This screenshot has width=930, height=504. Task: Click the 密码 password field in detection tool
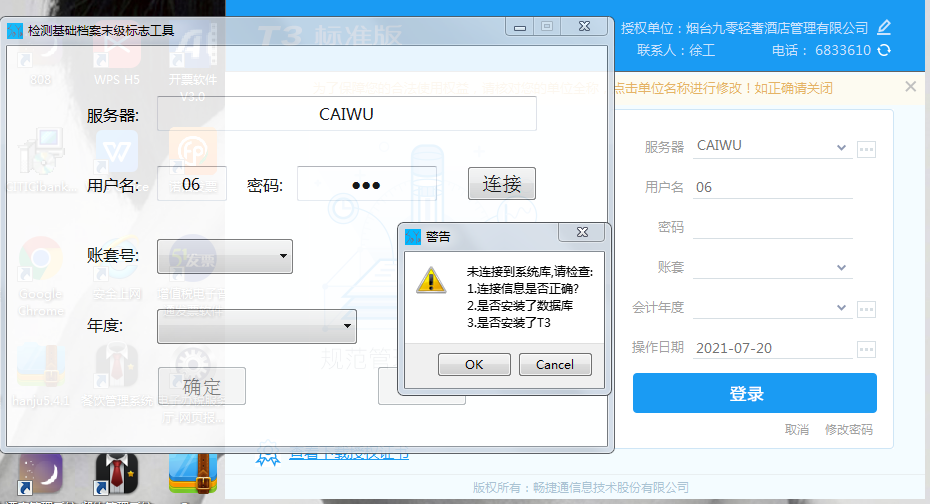point(367,184)
